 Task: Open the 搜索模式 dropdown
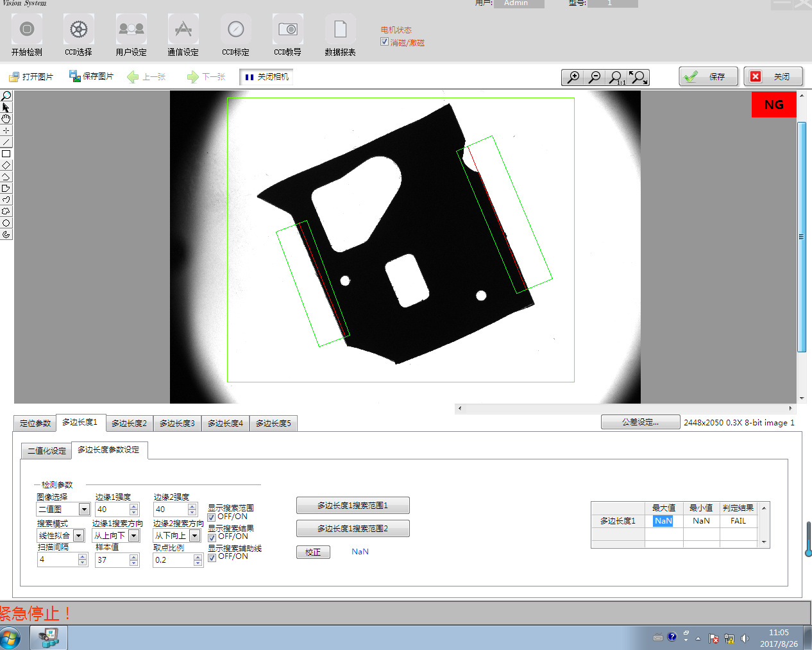[78, 536]
